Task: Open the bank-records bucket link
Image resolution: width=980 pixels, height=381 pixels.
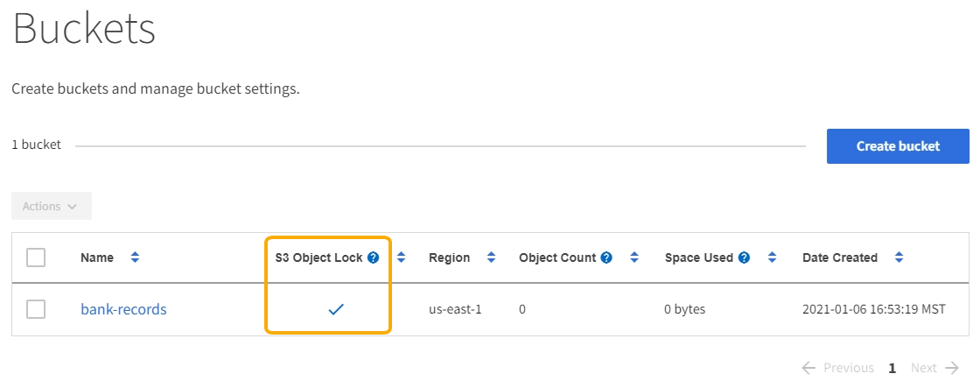Action: (123, 309)
